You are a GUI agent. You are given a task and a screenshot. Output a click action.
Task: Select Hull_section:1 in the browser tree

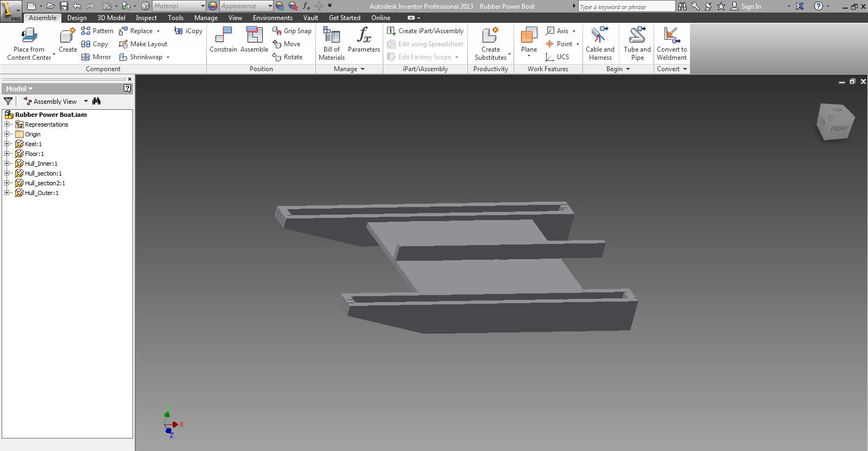coord(43,173)
